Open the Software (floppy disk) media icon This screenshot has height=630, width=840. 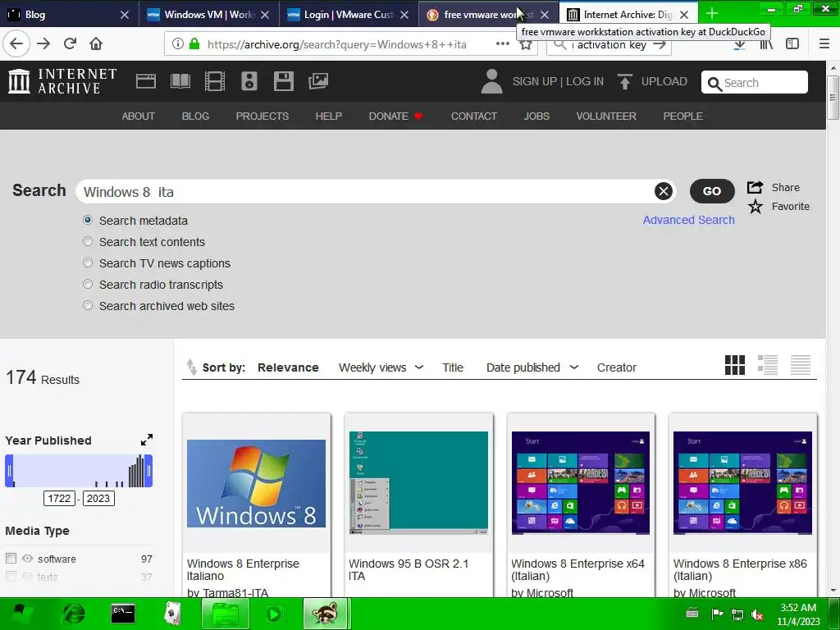point(283,81)
